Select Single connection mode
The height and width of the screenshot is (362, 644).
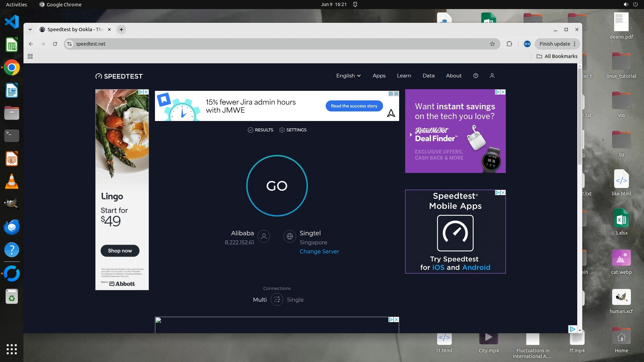(x=295, y=300)
